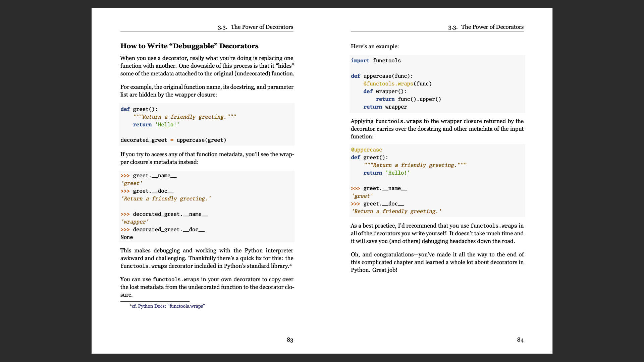Click the "return wrapper" code line
The image size is (644, 362).
385,107
